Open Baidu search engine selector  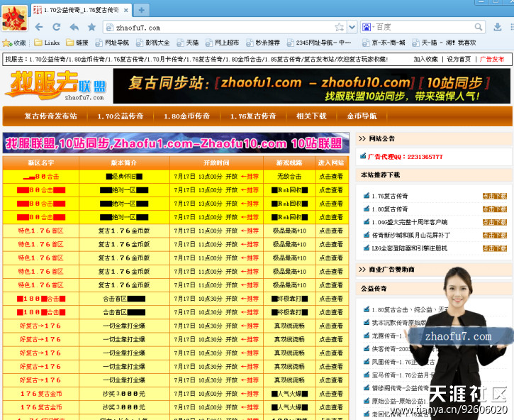pyautogui.click(x=367, y=27)
